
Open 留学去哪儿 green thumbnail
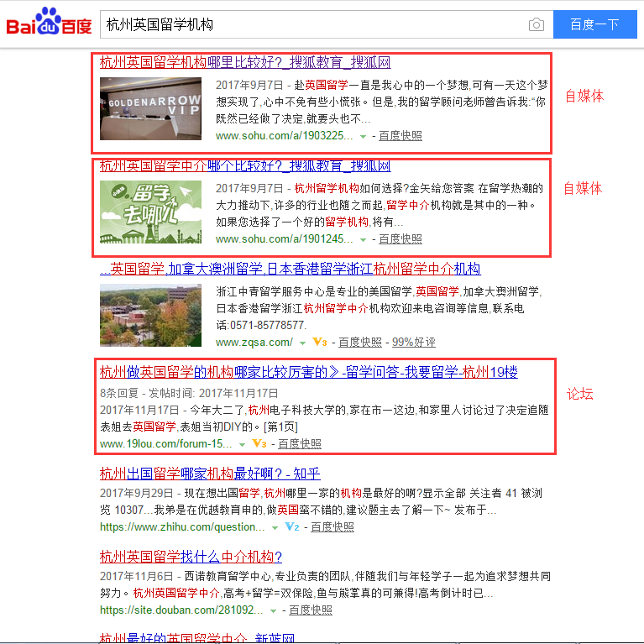(x=151, y=212)
